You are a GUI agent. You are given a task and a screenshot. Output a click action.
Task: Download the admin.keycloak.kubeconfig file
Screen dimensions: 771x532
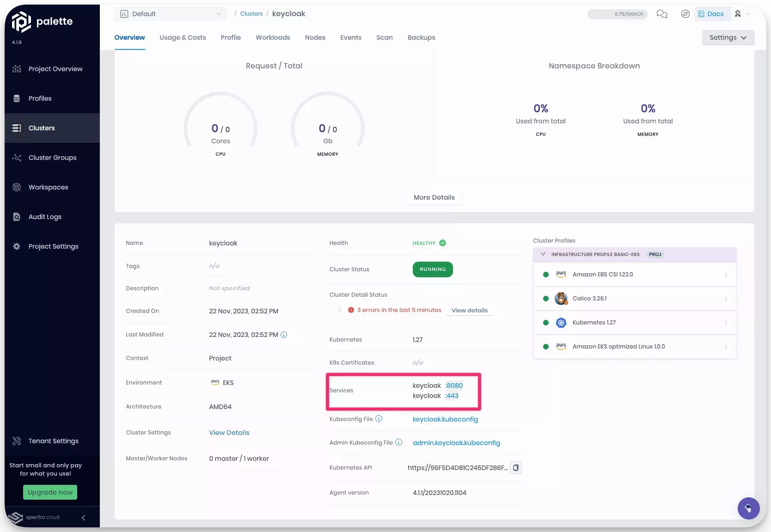(456, 443)
